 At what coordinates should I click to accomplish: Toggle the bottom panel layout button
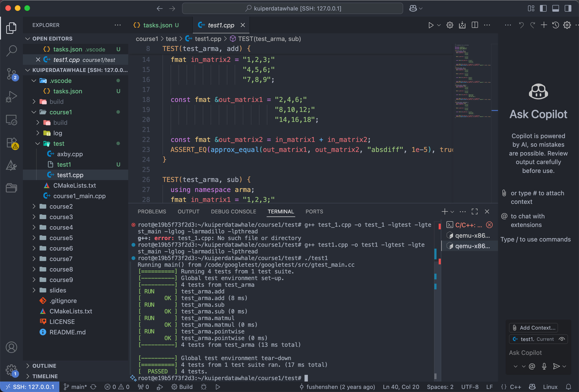pyautogui.click(x=556, y=9)
